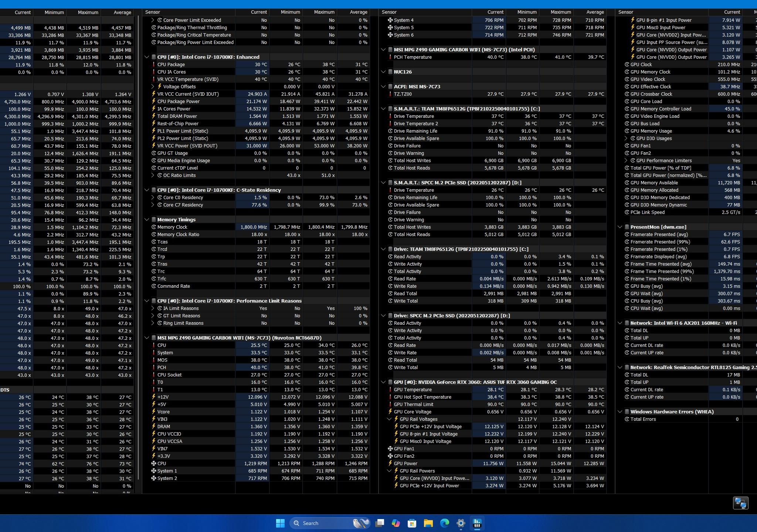757x532 pixels.
Task: Select the VR VCC Temperature (SVID) row
Action: [256, 79]
